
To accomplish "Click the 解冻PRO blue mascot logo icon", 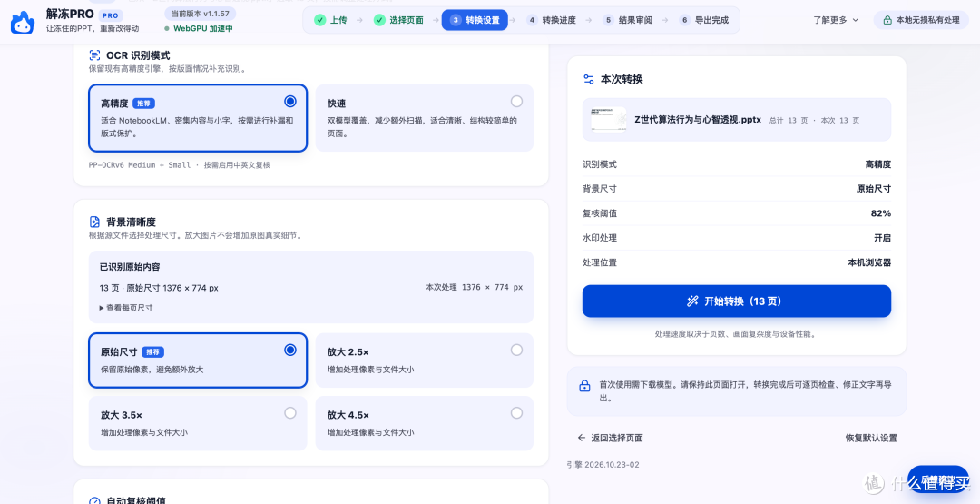I will point(22,22).
